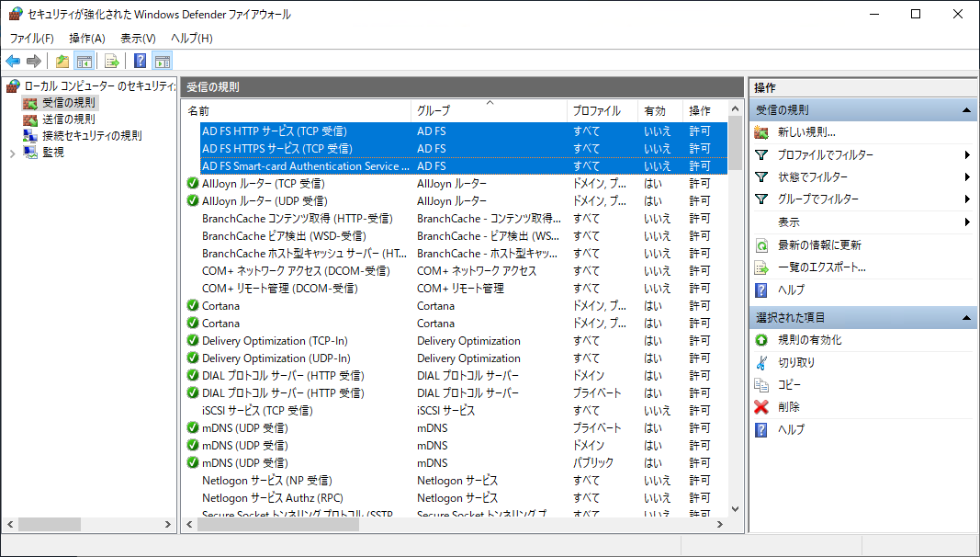This screenshot has height=557, width=980.
Task: Open the 操作(A) menu
Action: pyautogui.click(x=87, y=38)
